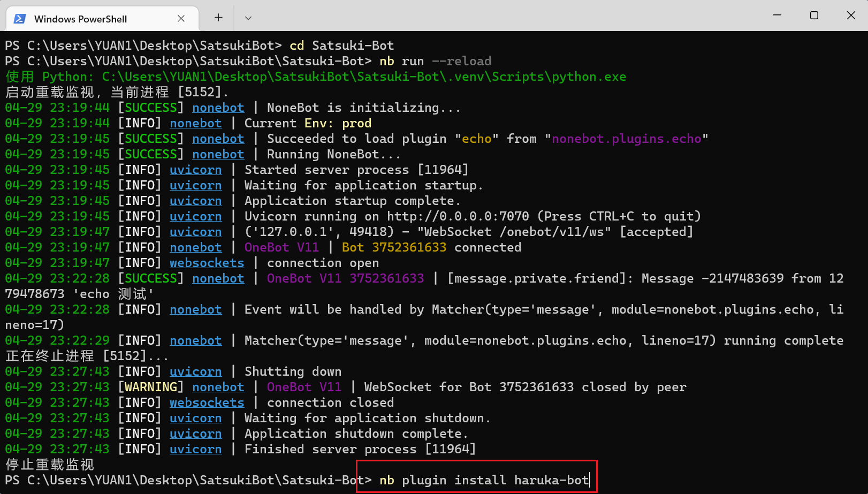Click uvicorn link on 'Waiting for application startup' line
Viewport: 868px width, 494px height.
(x=196, y=185)
